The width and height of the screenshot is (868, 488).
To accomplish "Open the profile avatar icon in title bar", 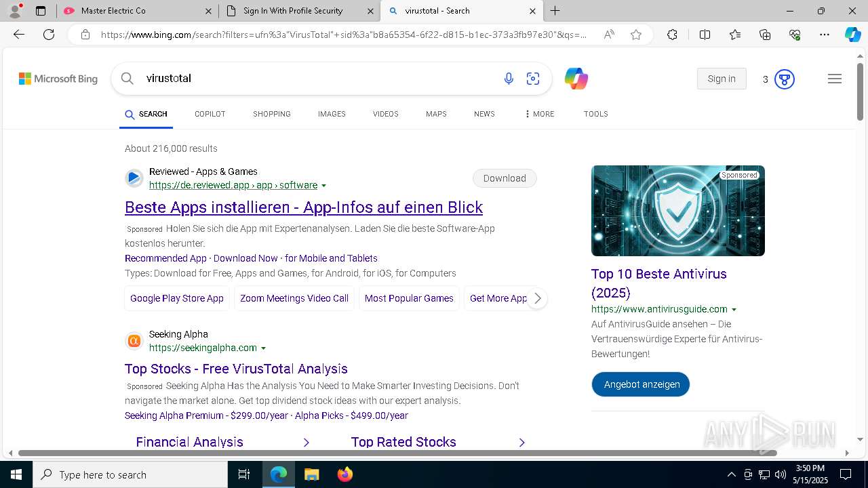I will (14, 10).
